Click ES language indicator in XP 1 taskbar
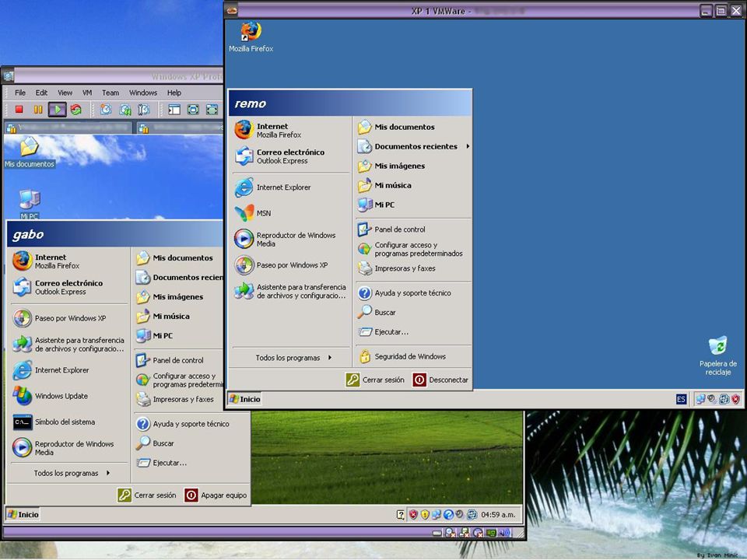Image resolution: width=747 pixels, height=560 pixels. coord(682,400)
